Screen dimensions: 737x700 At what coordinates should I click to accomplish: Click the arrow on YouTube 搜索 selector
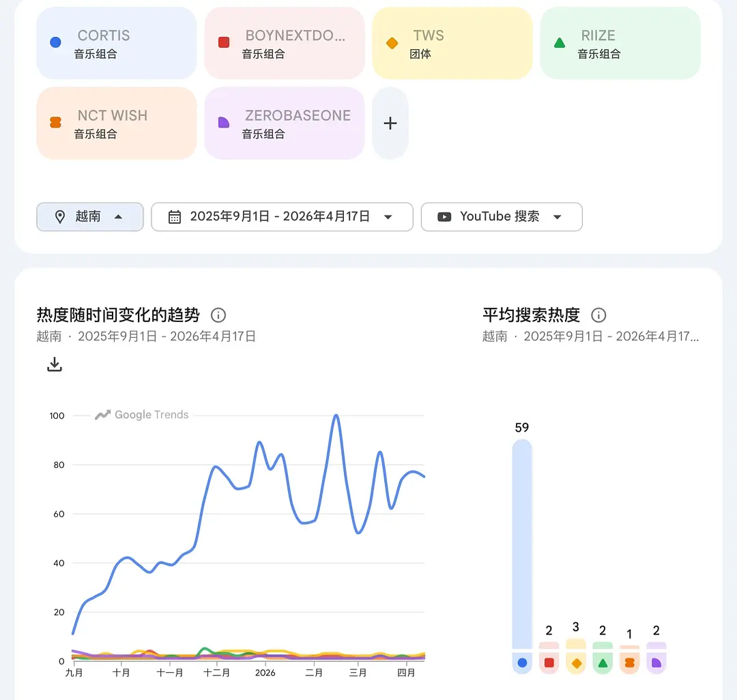[x=558, y=217]
